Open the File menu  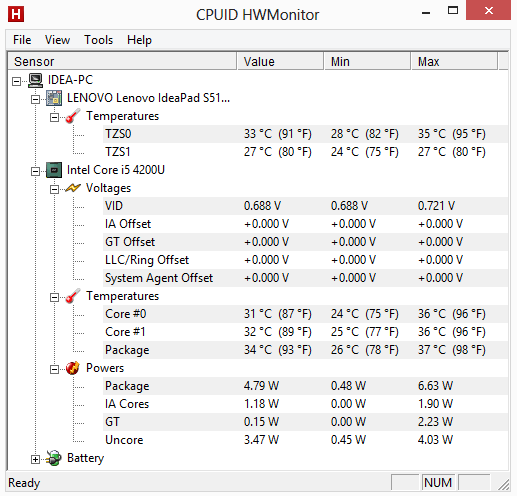pos(22,40)
